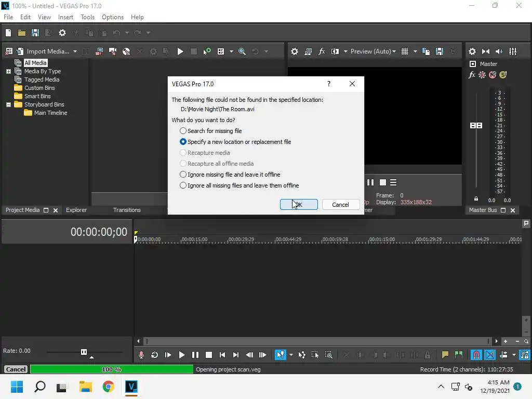
Task: Open the File menu
Action: pos(8,17)
